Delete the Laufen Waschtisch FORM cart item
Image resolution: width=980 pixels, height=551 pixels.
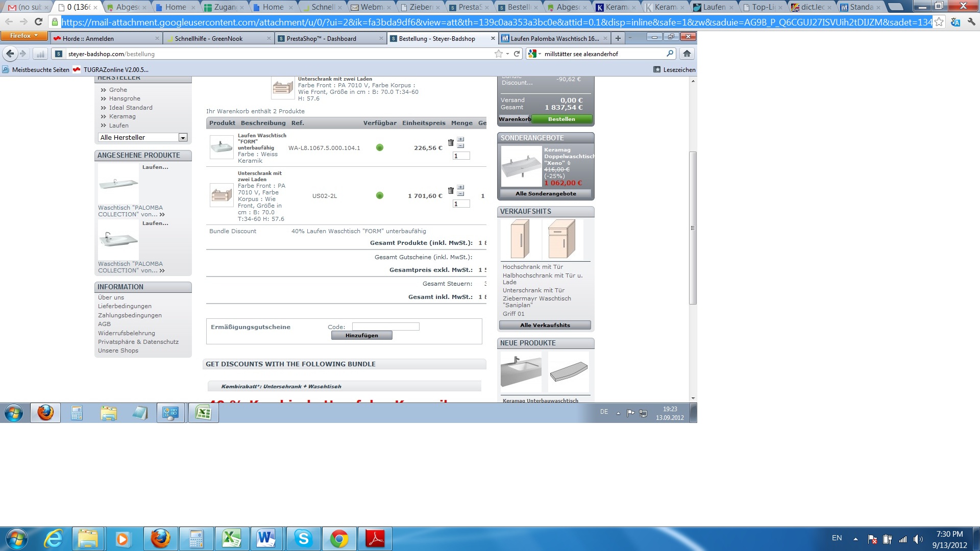pyautogui.click(x=451, y=143)
